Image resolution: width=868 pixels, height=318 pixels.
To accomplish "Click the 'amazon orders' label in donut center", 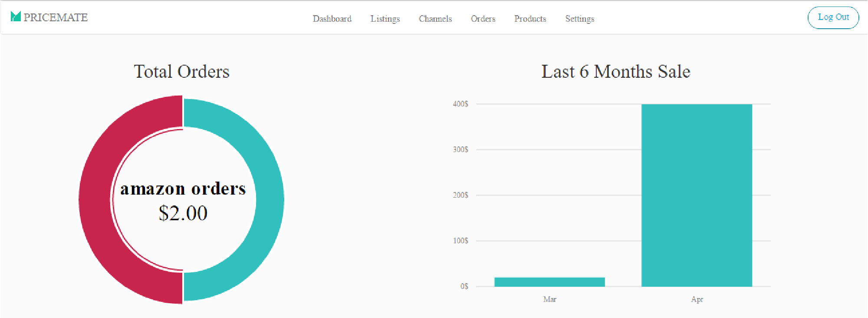I will [x=183, y=189].
